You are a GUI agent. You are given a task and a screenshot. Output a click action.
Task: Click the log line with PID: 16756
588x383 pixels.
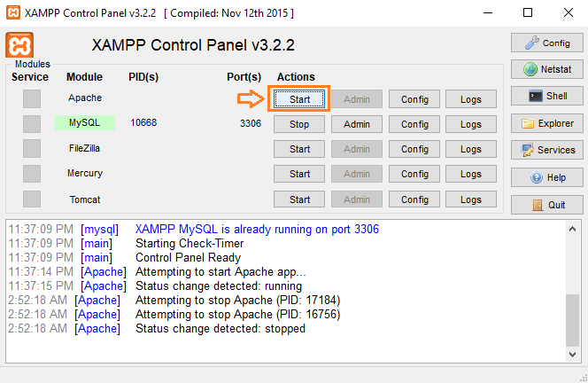click(x=237, y=314)
